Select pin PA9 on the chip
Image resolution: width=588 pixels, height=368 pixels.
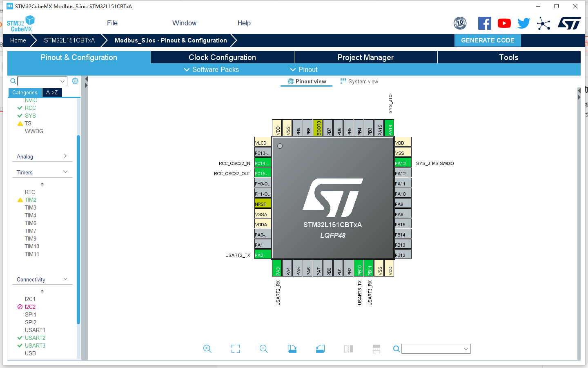tap(403, 203)
